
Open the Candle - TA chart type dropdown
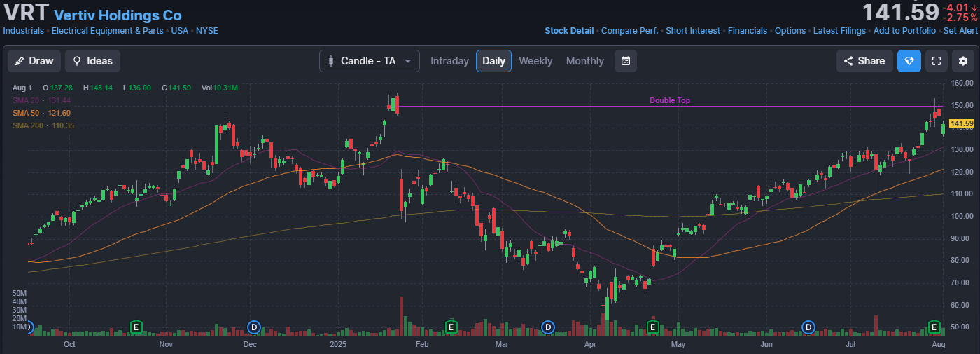[x=369, y=61]
